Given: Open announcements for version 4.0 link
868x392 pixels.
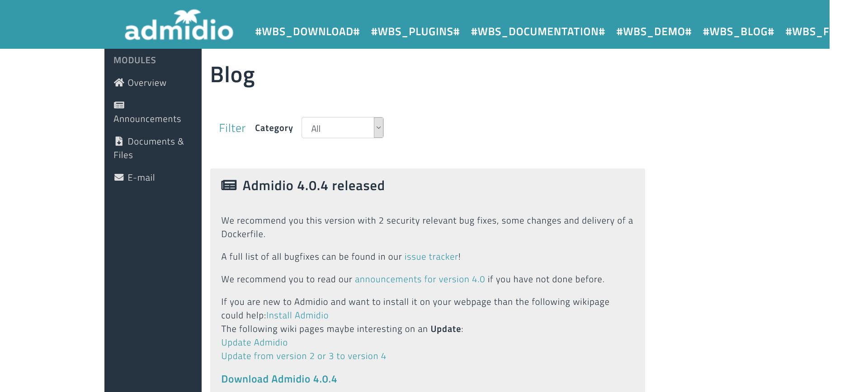Looking at the screenshot, I should (x=420, y=280).
